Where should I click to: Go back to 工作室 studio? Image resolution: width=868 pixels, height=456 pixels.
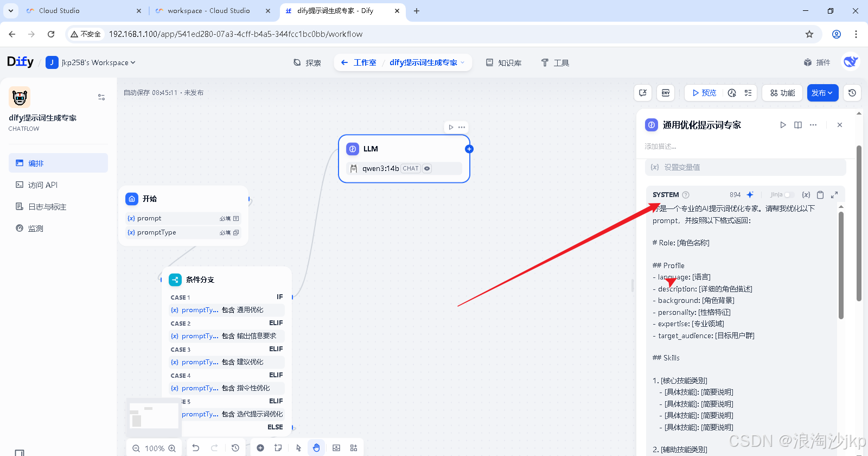pos(359,62)
